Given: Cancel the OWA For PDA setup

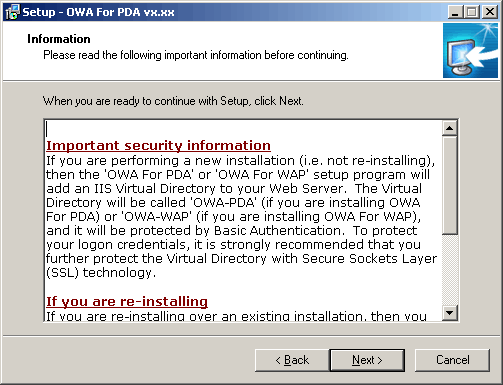Looking at the screenshot, I should [452, 360].
